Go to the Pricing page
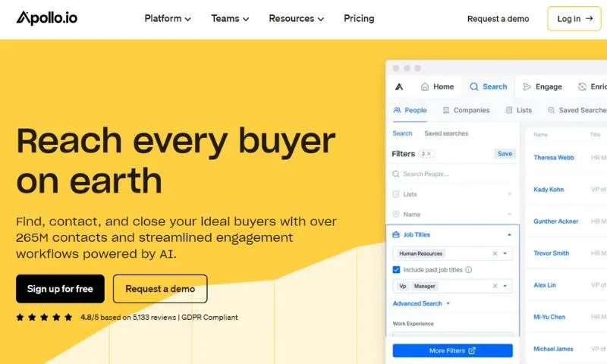The width and height of the screenshot is (607, 364). pyautogui.click(x=359, y=18)
